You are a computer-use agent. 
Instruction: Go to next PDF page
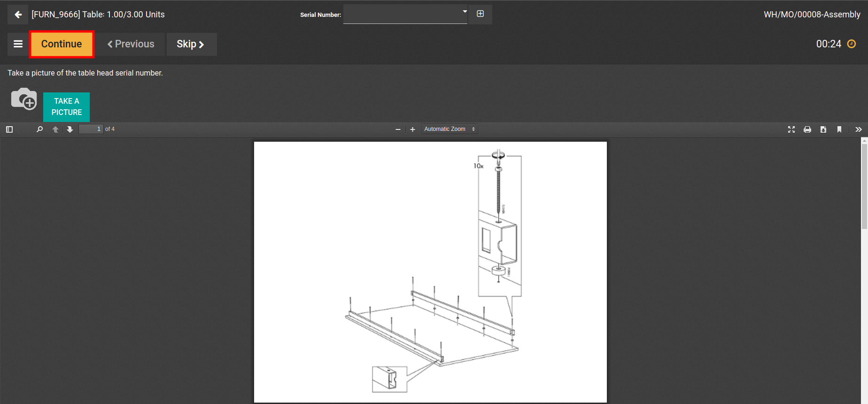click(70, 130)
